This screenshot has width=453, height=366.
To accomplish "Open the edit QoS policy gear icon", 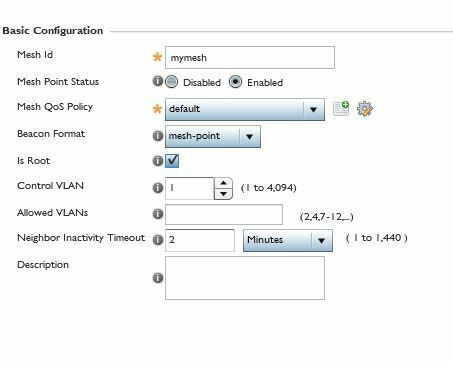I will pyautogui.click(x=365, y=109).
